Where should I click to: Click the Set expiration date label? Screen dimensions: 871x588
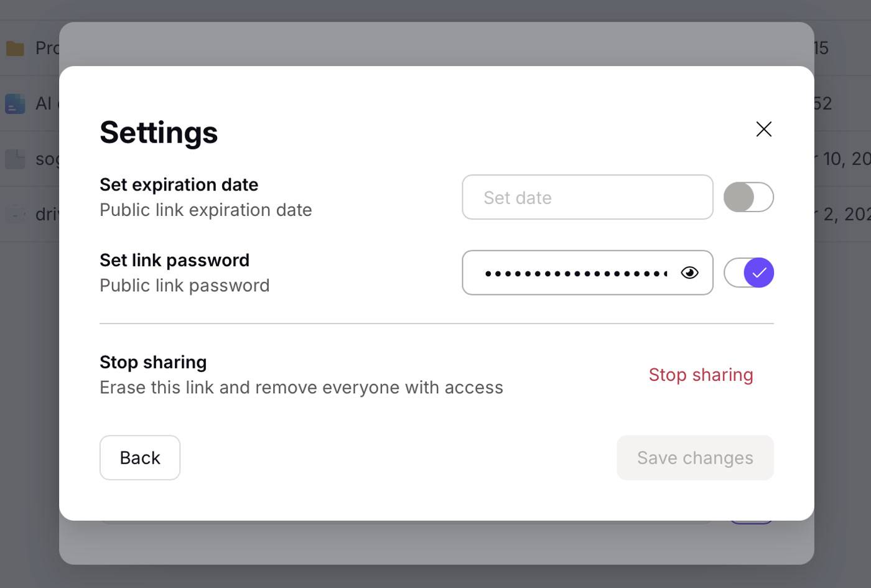(179, 185)
